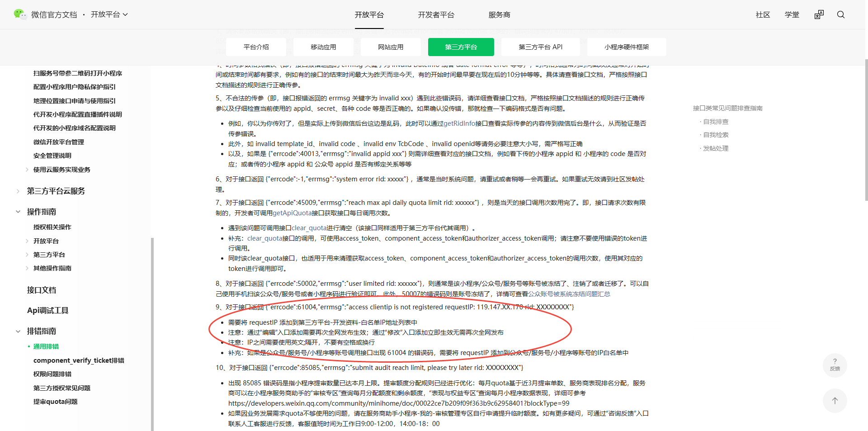Image resolution: width=868 pixels, height=431 pixels.
Task: Expand the 第三方平台云服务 section
Action: 18,191
